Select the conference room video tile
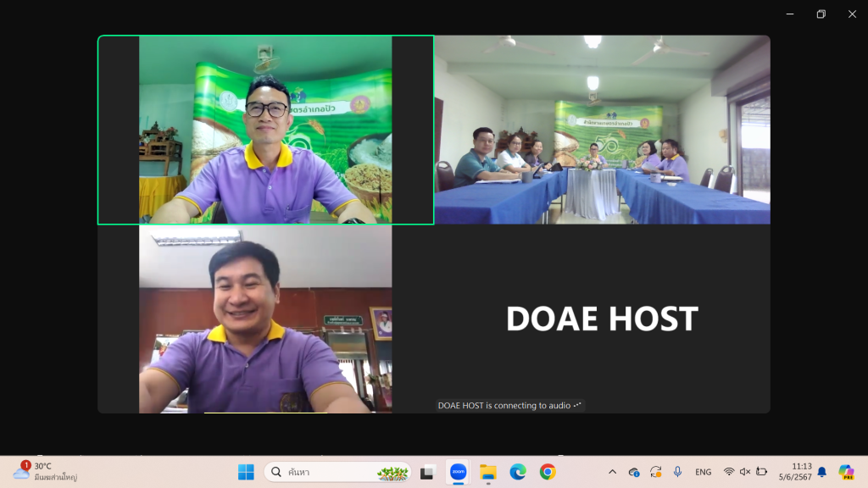868x488 pixels. [x=602, y=130]
